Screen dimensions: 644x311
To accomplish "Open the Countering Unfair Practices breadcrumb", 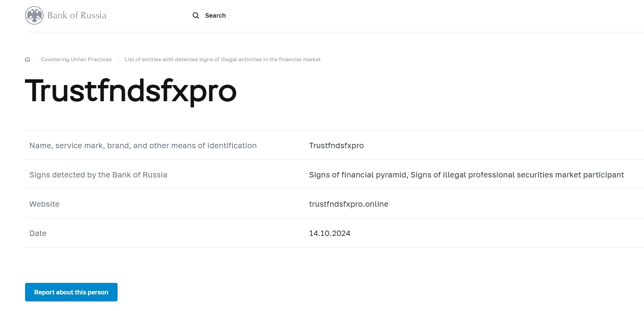I will (x=76, y=59).
